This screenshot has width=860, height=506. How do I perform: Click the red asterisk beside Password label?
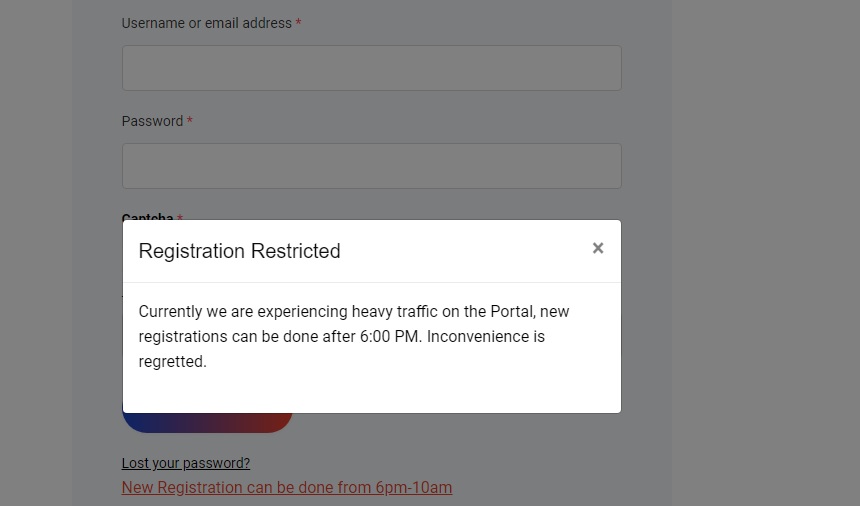[x=189, y=120]
